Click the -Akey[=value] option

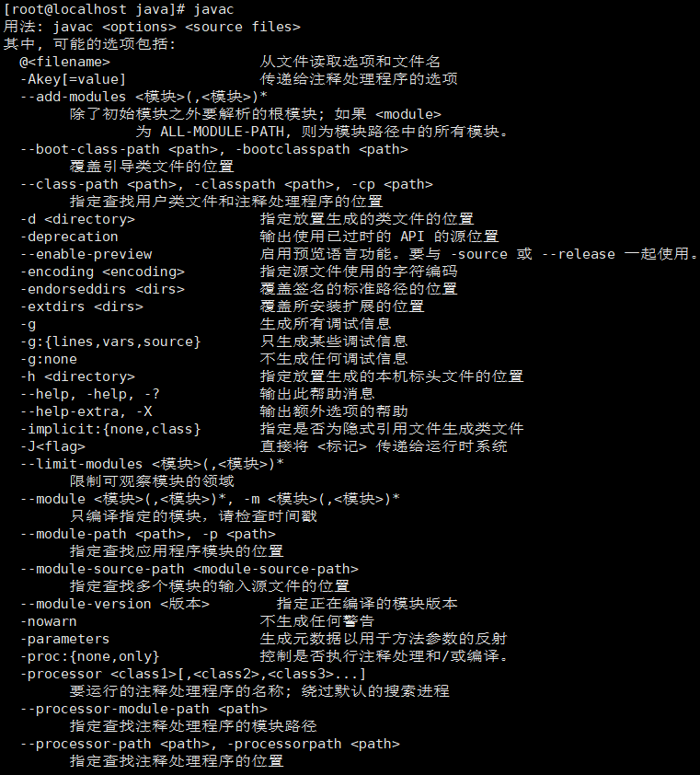pyautogui.click(x=73, y=79)
